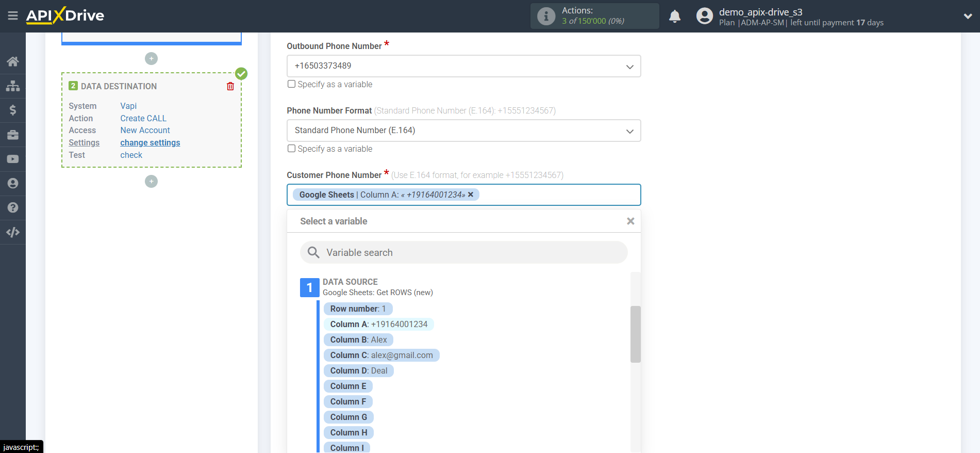
Task: Select Column C: alex@gmail.com variable
Action: pos(381,355)
